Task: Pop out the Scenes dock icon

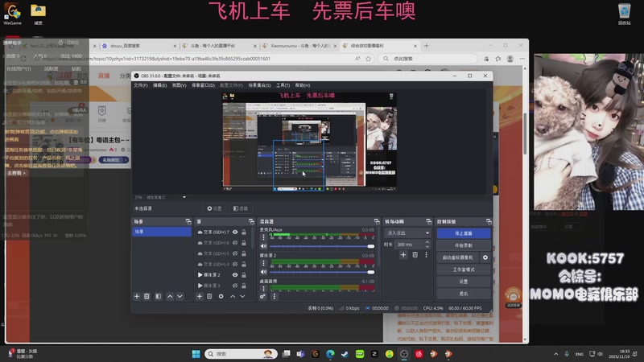Action: click(188, 221)
